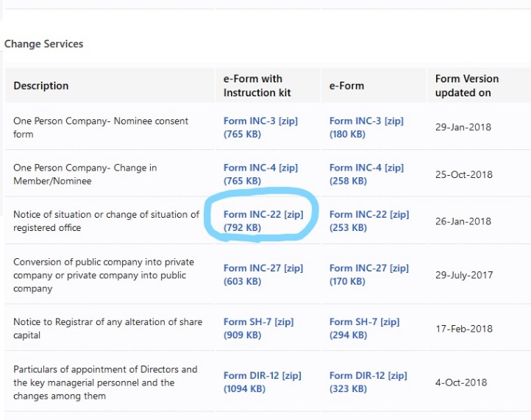This screenshot has width=531, height=420.
Task: Get Form INC-27 e-Form zip (170 KB)
Action: point(368,275)
